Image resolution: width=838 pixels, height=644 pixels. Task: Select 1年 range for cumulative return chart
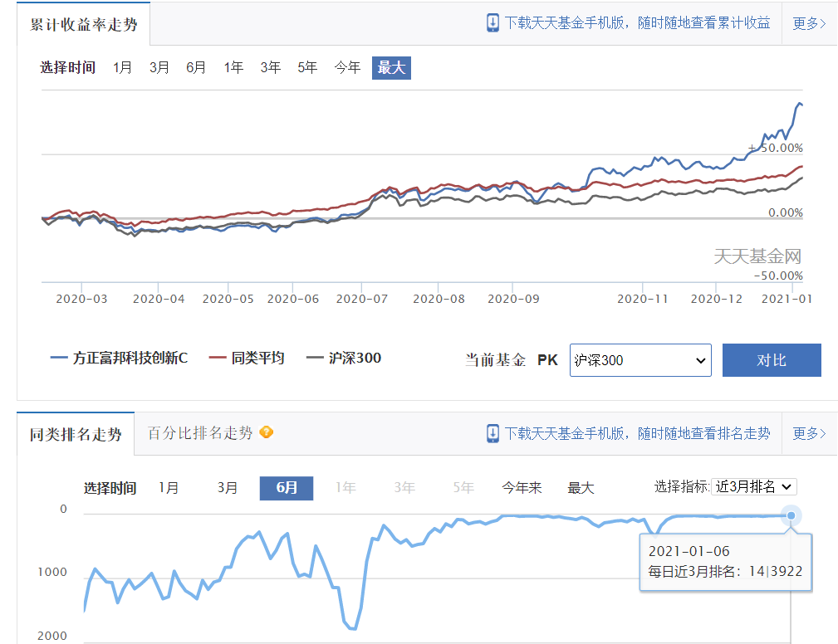tap(233, 68)
